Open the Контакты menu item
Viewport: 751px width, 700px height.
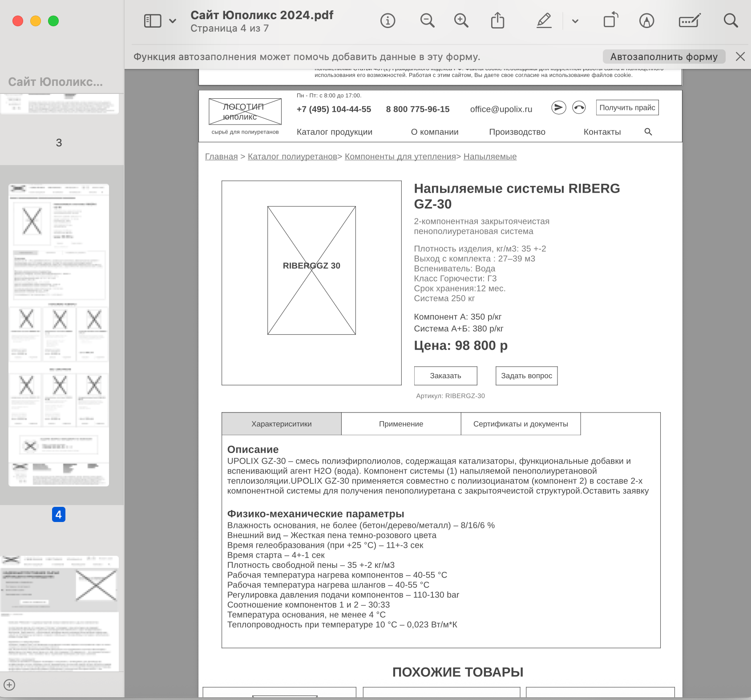pos(602,132)
